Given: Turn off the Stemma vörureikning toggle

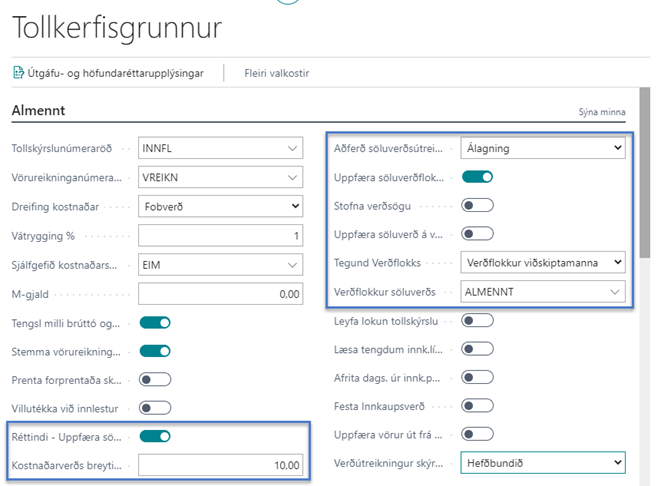Looking at the screenshot, I should coord(155,350).
